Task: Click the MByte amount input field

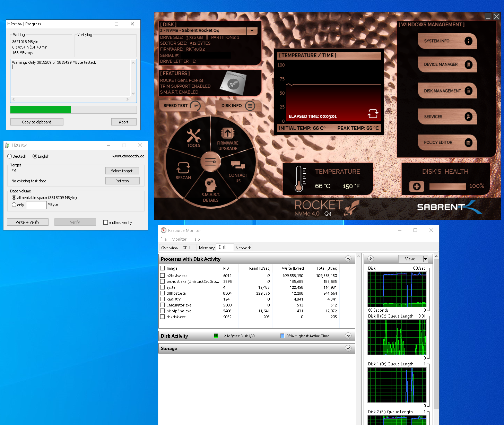Action: click(x=36, y=205)
